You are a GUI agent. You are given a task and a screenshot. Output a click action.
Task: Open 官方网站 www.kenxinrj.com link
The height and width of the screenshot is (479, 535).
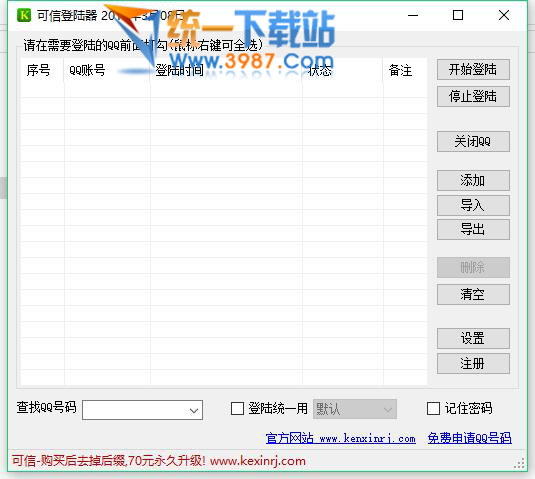[341, 438]
